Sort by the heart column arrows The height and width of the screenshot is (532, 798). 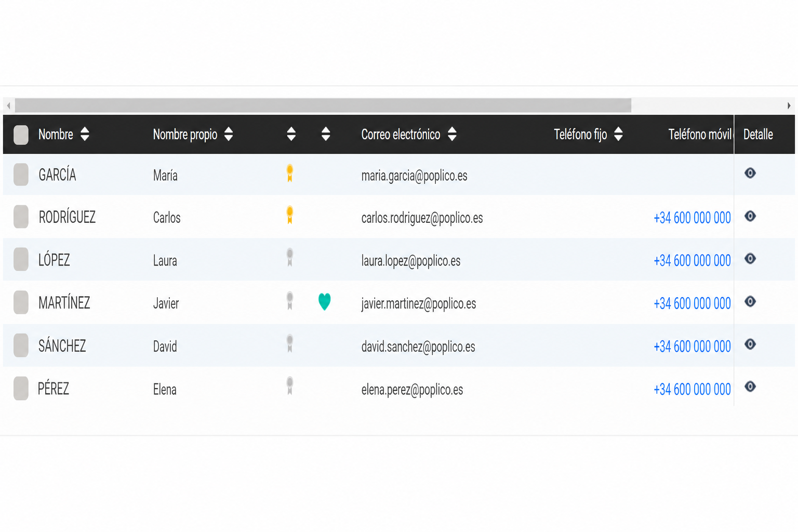coord(326,134)
